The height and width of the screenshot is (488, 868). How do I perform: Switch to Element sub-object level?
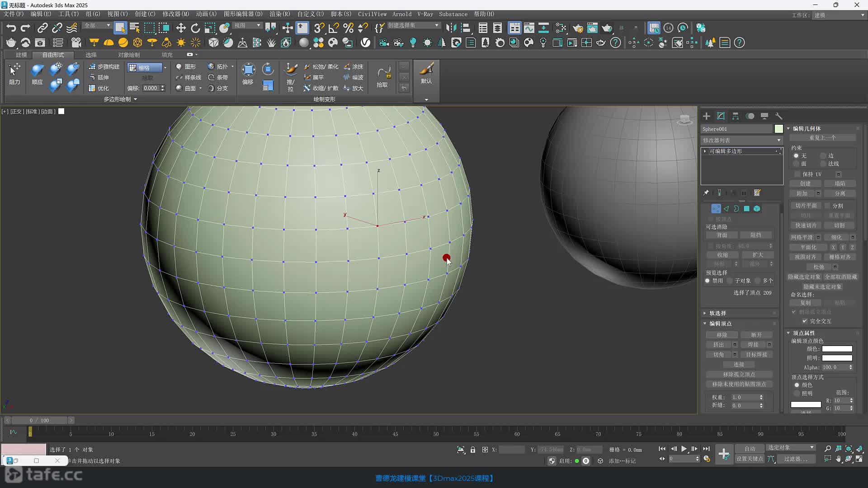coord(757,209)
